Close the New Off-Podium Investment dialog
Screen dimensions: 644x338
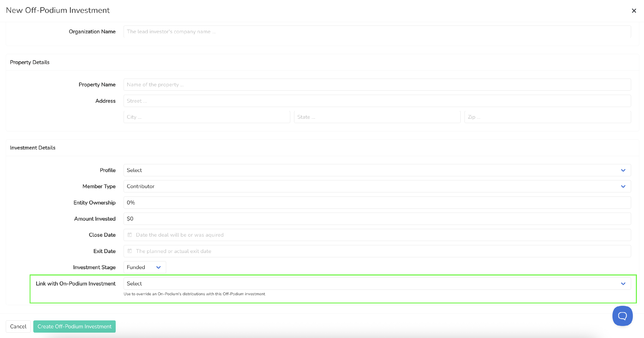(x=634, y=11)
